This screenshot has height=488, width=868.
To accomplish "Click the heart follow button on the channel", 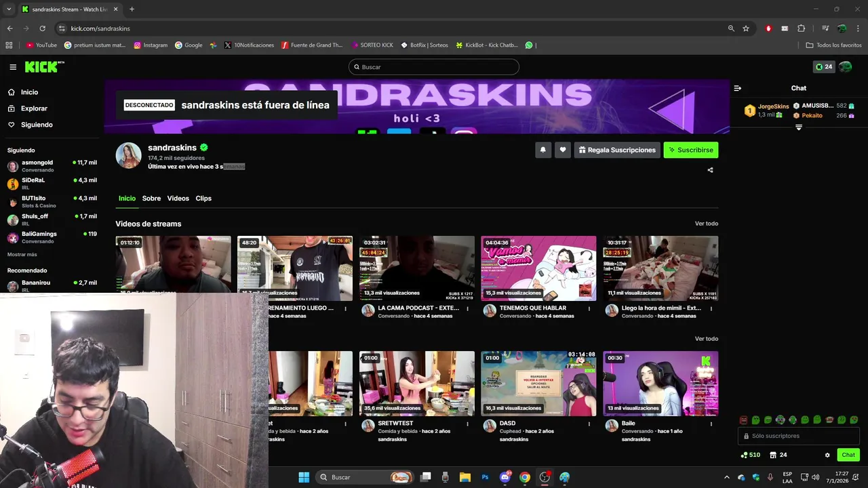I will point(562,150).
